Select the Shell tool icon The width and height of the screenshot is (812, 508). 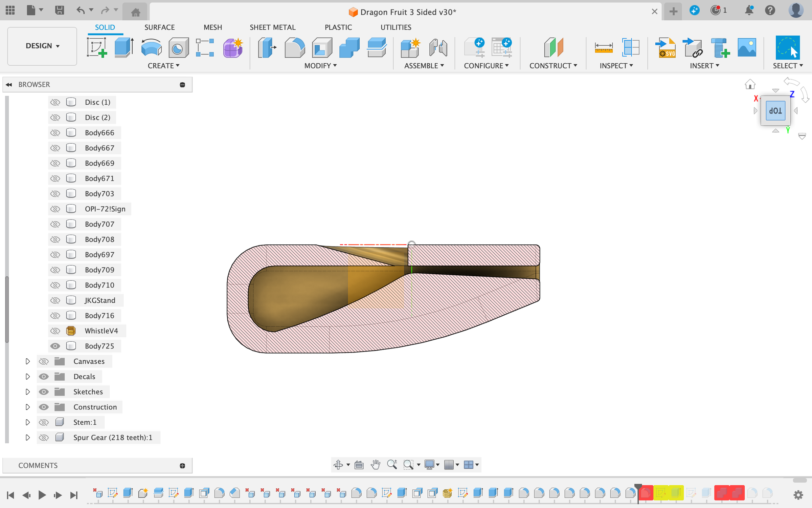(322, 47)
